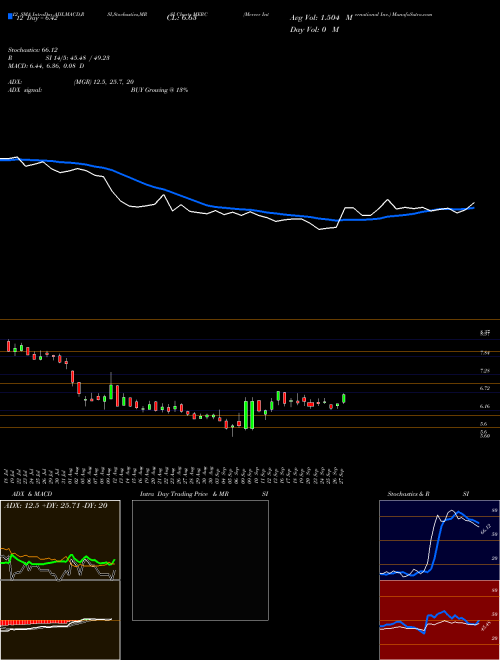The width and height of the screenshot is (500, 660).
Task: Click the blue 12-day SMA legend square
Action: [x=10, y=17]
